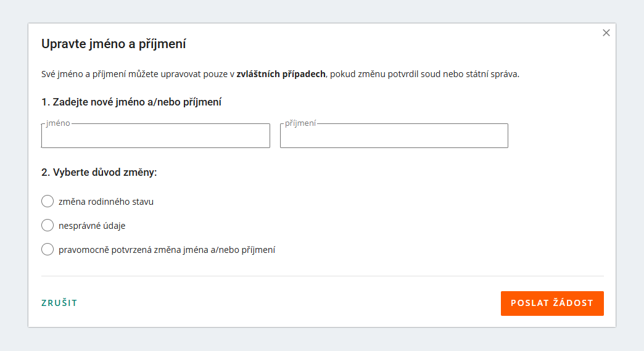This screenshot has height=351, width=644.
Task: Click the 'pravomocně potvrzená změna jména' option text
Action: click(x=167, y=250)
